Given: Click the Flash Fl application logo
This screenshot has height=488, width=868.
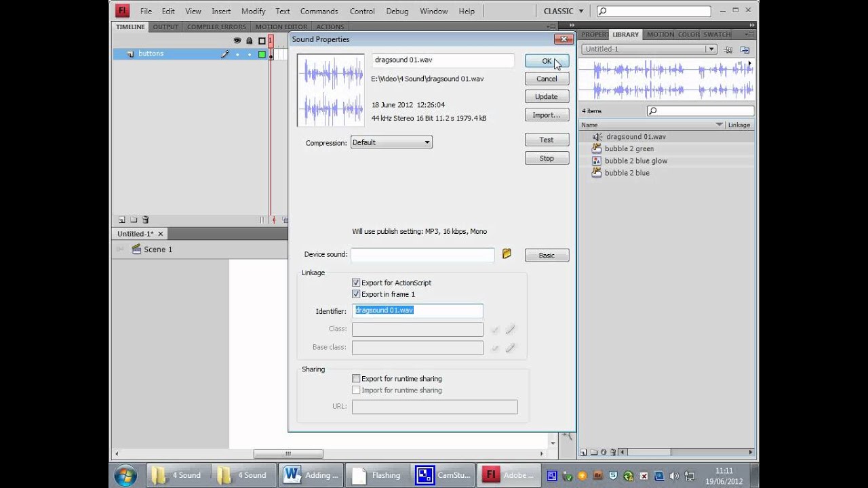Looking at the screenshot, I should [x=122, y=10].
